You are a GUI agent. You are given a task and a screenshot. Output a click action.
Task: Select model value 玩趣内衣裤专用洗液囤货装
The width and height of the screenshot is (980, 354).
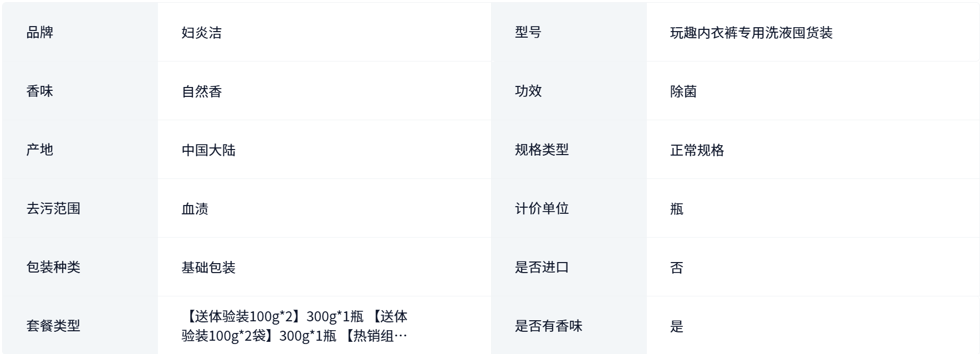tap(751, 33)
